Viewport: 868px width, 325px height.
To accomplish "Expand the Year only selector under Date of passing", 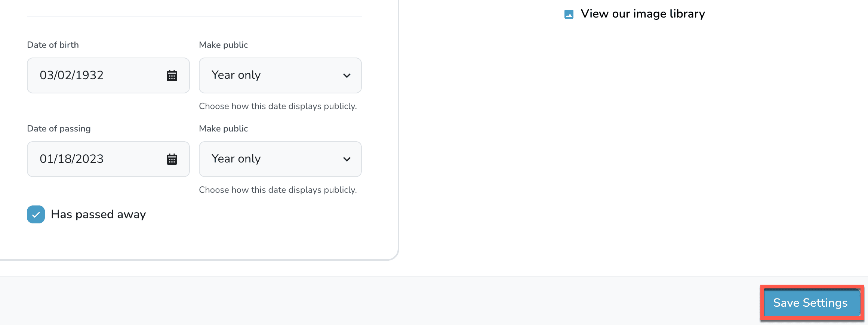I will (x=280, y=159).
